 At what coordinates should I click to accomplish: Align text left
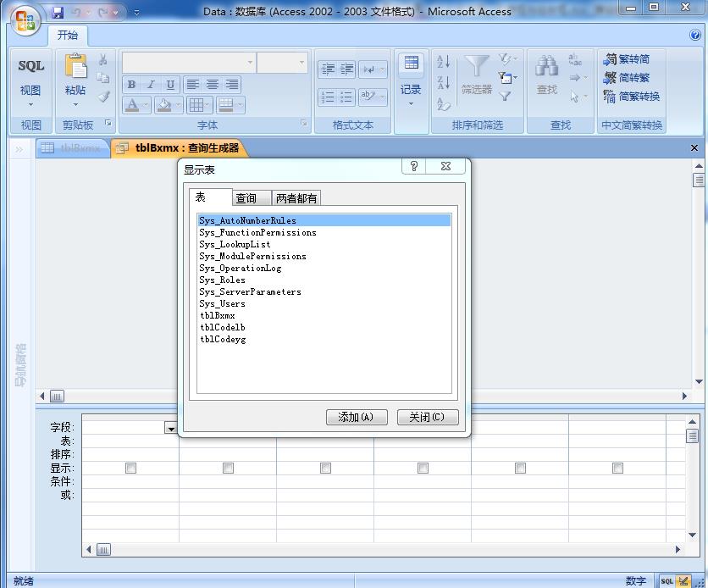193,85
